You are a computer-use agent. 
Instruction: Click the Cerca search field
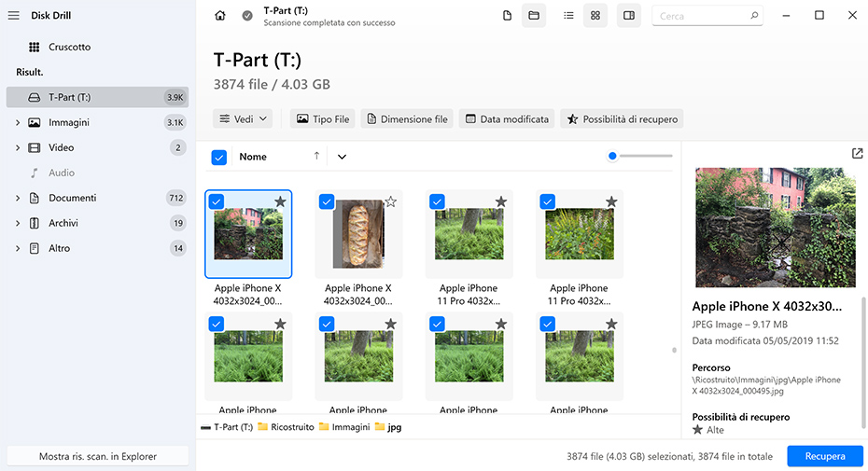(705, 16)
